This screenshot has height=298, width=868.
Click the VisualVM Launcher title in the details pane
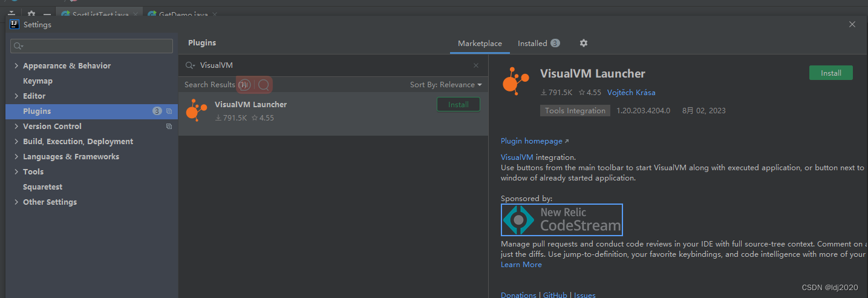(593, 74)
